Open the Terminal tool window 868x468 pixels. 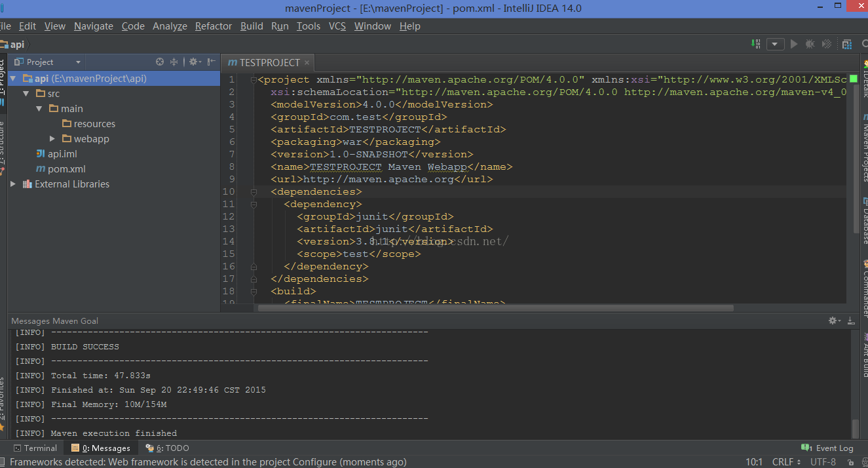coord(35,448)
